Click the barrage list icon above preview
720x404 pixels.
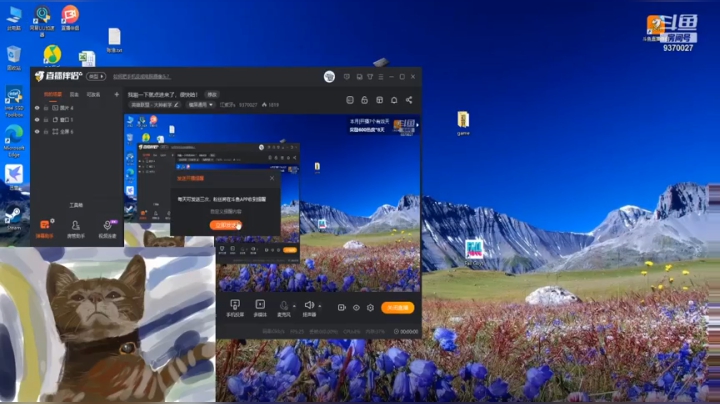[350, 100]
